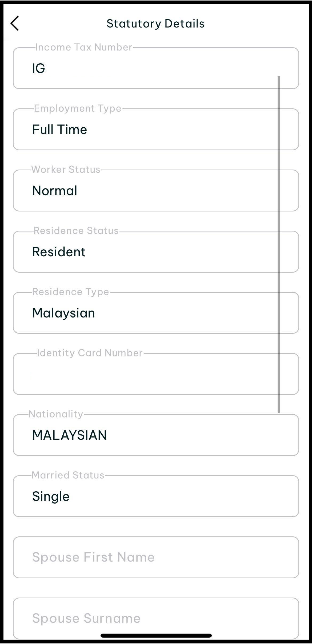The height and width of the screenshot is (644, 312).
Task: Open the Nationality field showing MALAYSIAN
Action: point(156,435)
